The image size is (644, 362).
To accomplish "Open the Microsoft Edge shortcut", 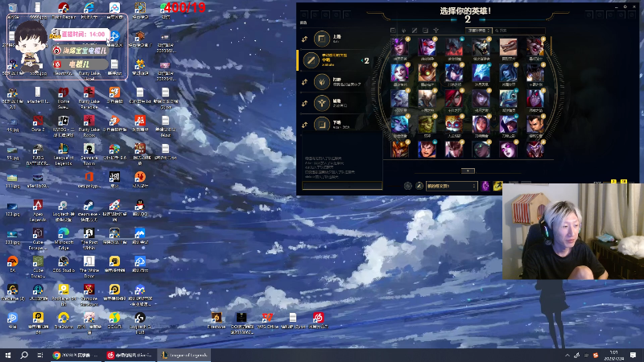I will pos(64,239).
